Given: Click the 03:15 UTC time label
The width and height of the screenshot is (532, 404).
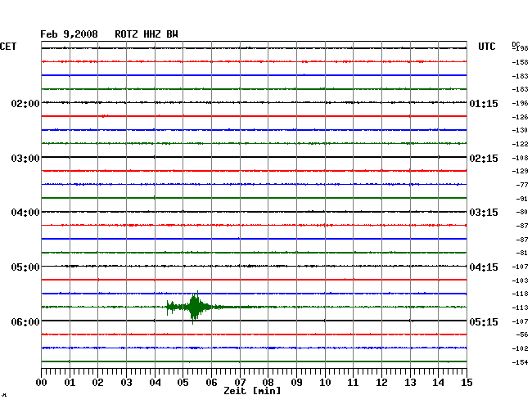Looking at the screenshot, I should [484, 213].
